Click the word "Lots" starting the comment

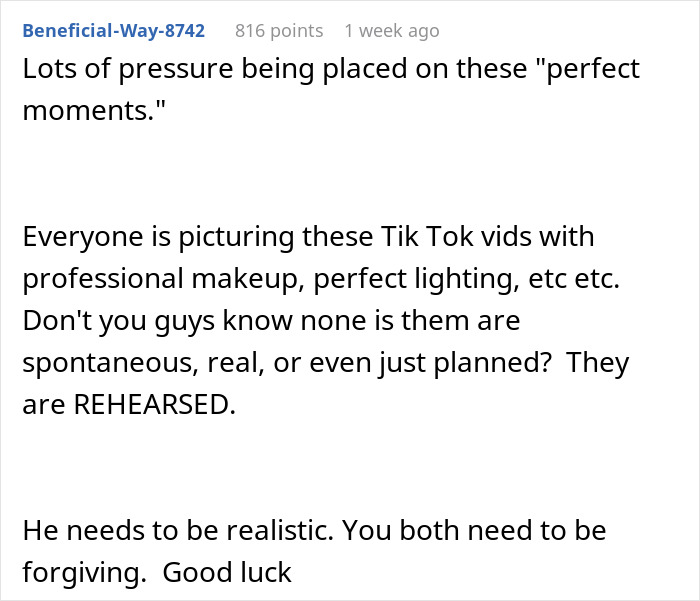[x=48, y=70]
